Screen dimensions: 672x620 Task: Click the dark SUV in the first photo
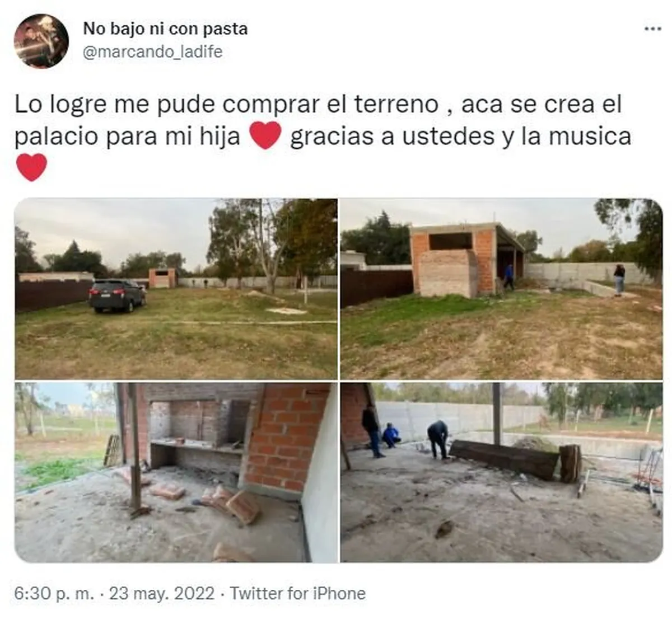pos(117,295)
